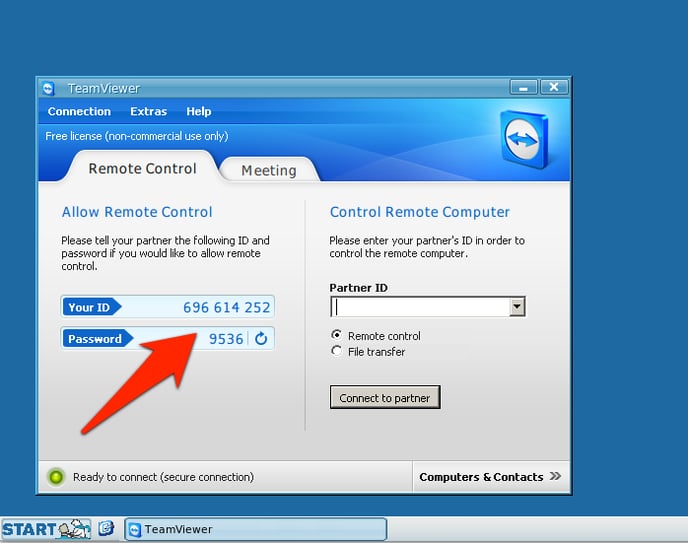The width and height of the screenshot is (688, 543).
Task: Click the password value 9536
Action: tap(226, 339)
